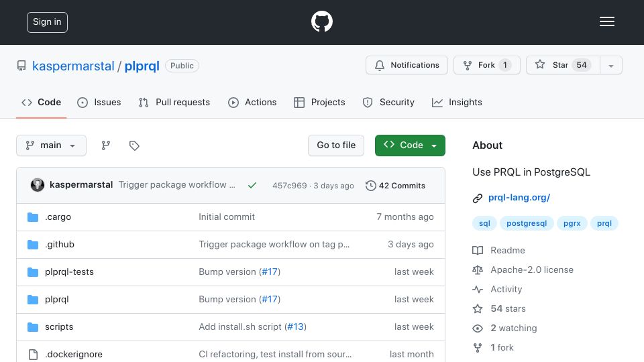Open the kaspermarstal owner link
Screen dimensions: 644x362
[x=73, y=66]
